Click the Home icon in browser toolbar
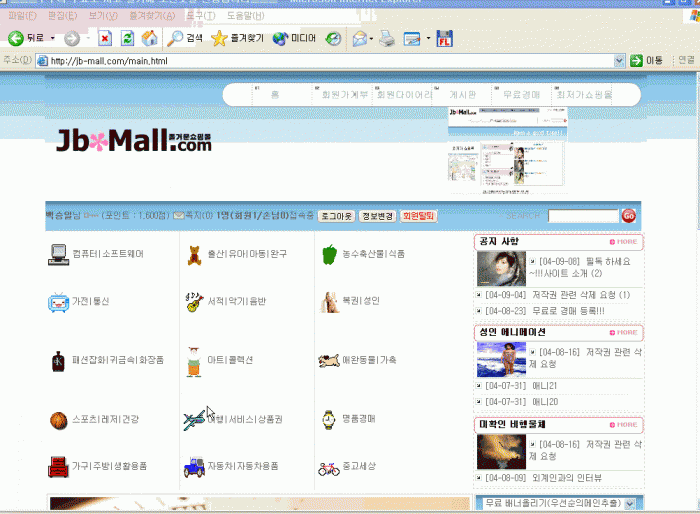The width and height of the screenshot is (700, 514). click(149, 39)
